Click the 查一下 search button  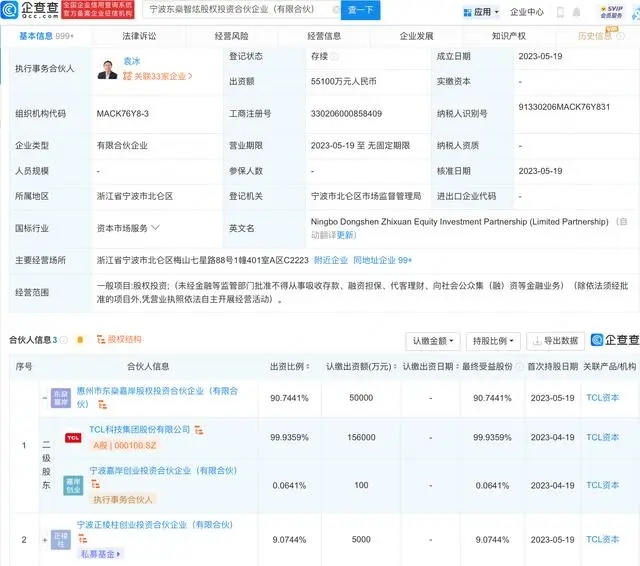(x=360, y=12)
